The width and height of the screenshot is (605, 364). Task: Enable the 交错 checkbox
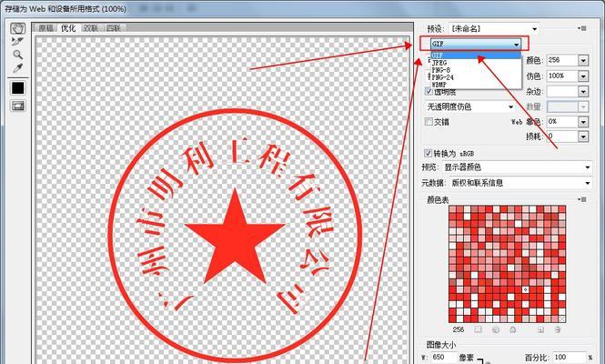pyautogui.click(x=429, y=122)
